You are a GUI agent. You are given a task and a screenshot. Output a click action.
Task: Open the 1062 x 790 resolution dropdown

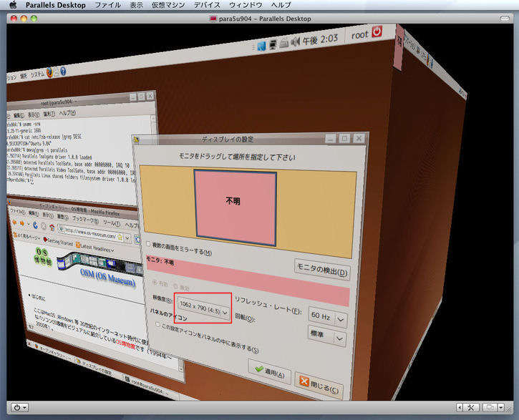pos(203,308)
